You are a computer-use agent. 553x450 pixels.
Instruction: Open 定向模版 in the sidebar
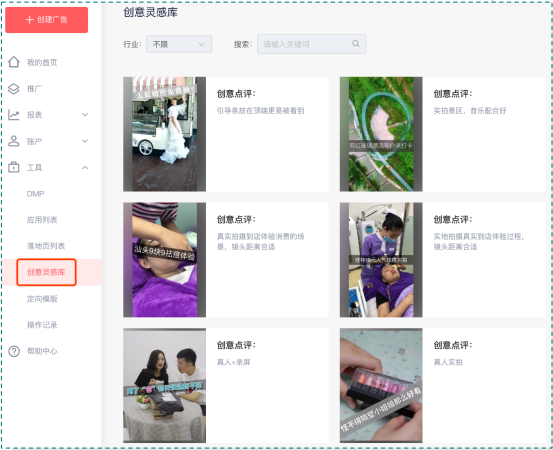[x=42, y=299]
